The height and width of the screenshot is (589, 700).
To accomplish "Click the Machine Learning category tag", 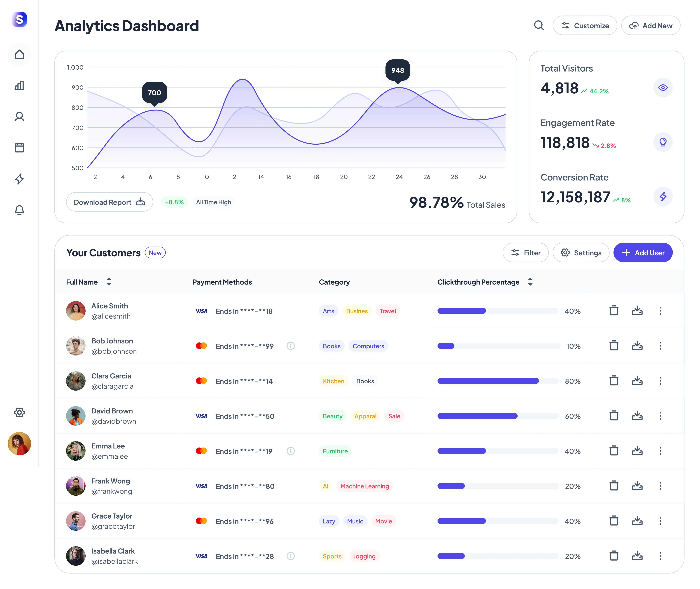I will 365,486.
